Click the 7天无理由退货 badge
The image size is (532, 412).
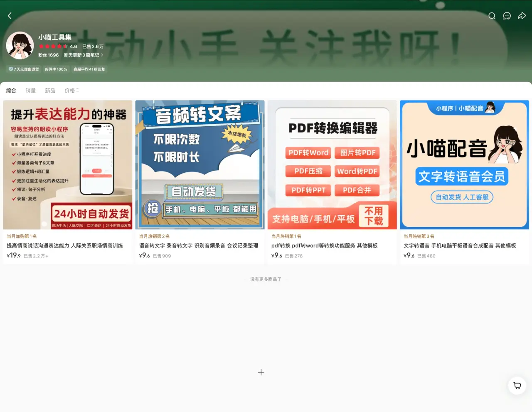point(24,69)
